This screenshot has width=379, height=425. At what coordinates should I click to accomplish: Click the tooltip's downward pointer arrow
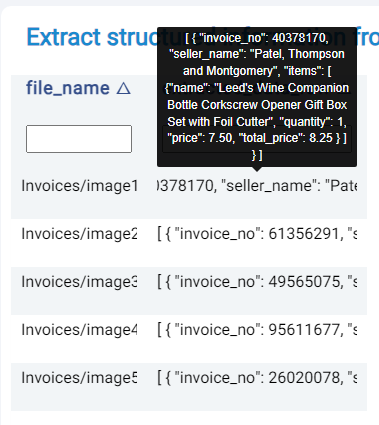[257, 169]
